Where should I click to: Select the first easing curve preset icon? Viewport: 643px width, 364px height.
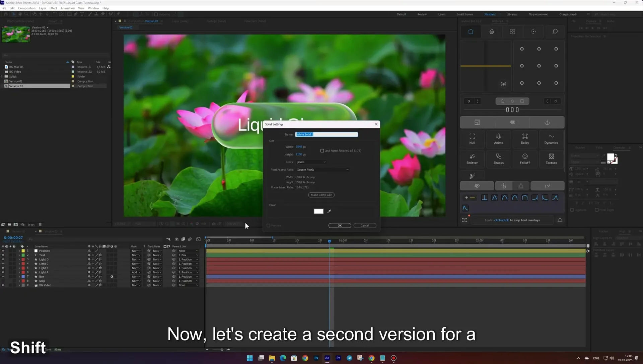tap(484, 198)
